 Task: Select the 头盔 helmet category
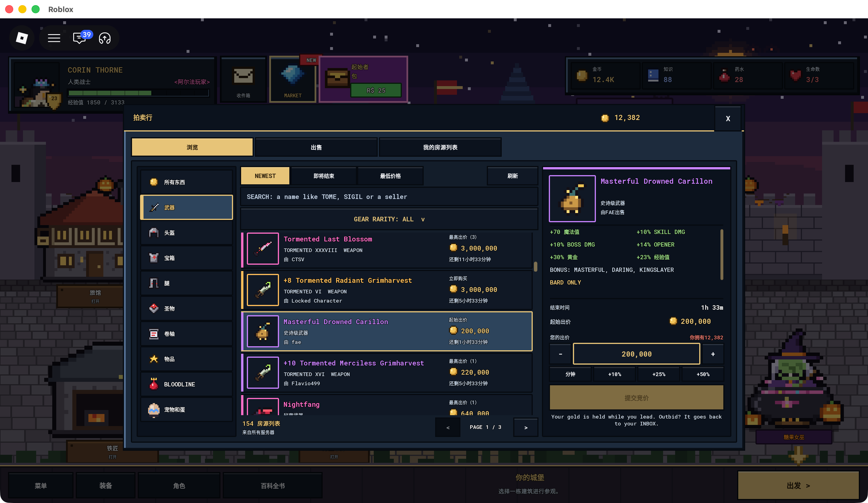pyautogui.click(x=186, y=233)
